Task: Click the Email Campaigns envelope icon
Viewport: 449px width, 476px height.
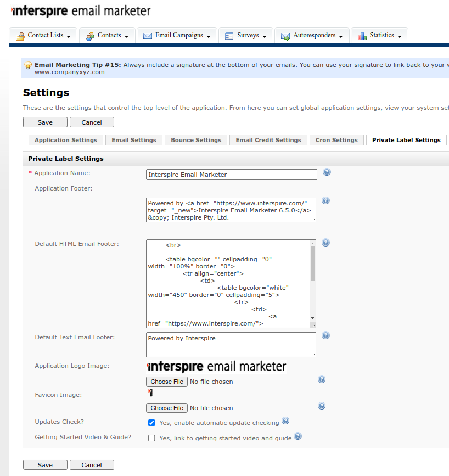Action: point(148,36)
